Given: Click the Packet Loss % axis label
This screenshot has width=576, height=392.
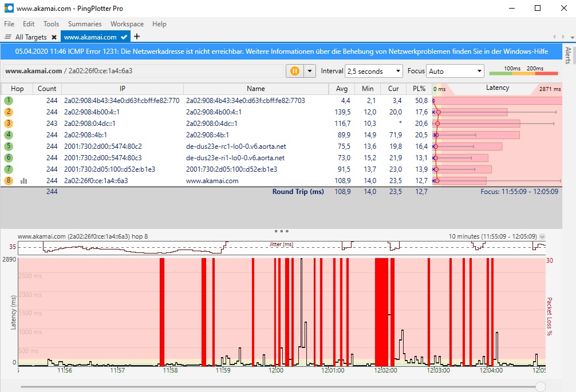Looking at the screenshot, I should (550, 316).
